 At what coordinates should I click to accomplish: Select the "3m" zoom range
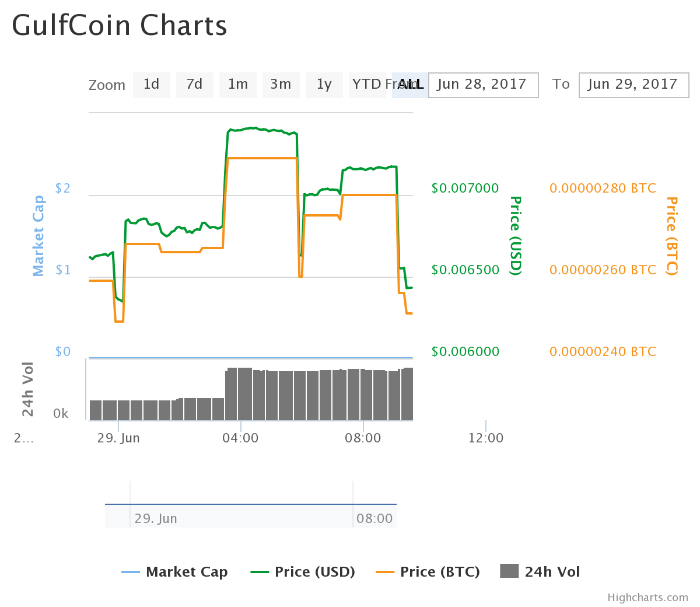coord(281,84)
